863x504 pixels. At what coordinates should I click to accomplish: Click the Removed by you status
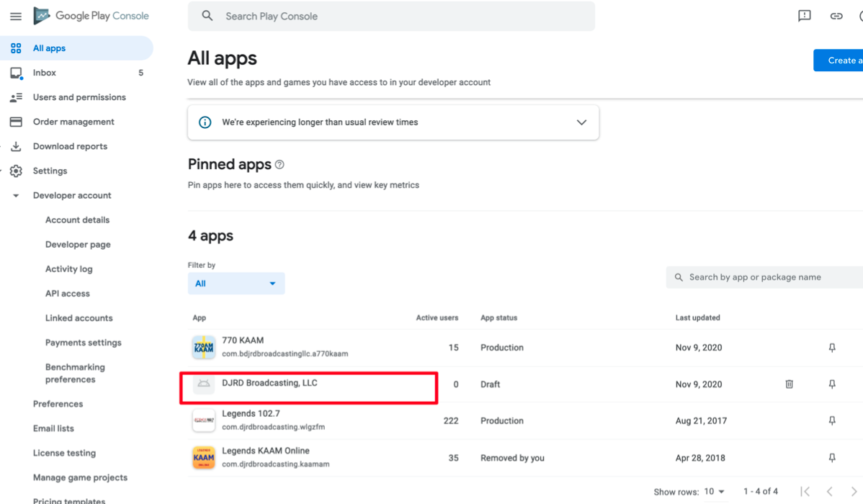coord(512,458)
